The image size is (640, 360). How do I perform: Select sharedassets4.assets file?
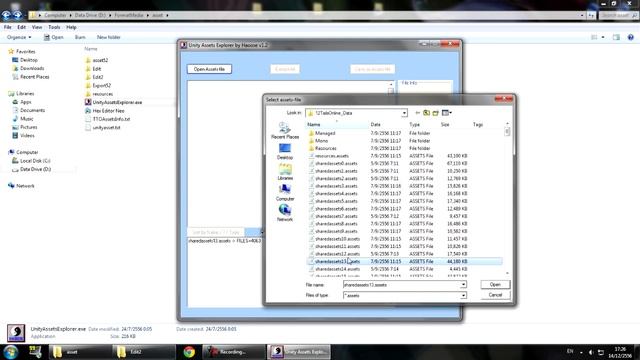(x=336, y=193)
